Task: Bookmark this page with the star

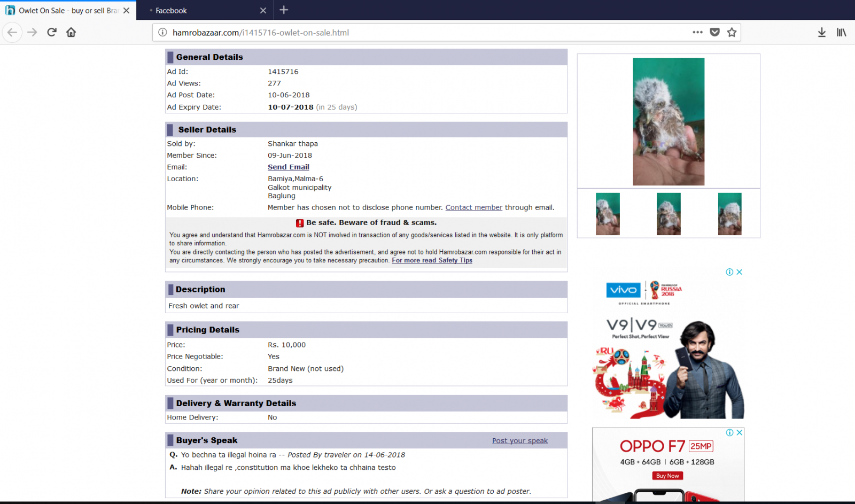Action: (x=732, y=32)
